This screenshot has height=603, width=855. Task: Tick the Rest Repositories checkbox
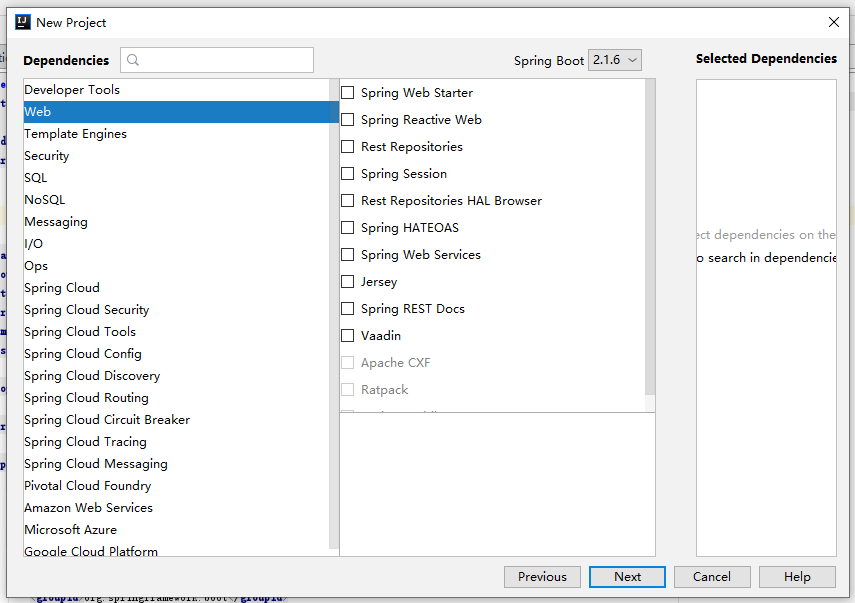[x=347, y=147]
